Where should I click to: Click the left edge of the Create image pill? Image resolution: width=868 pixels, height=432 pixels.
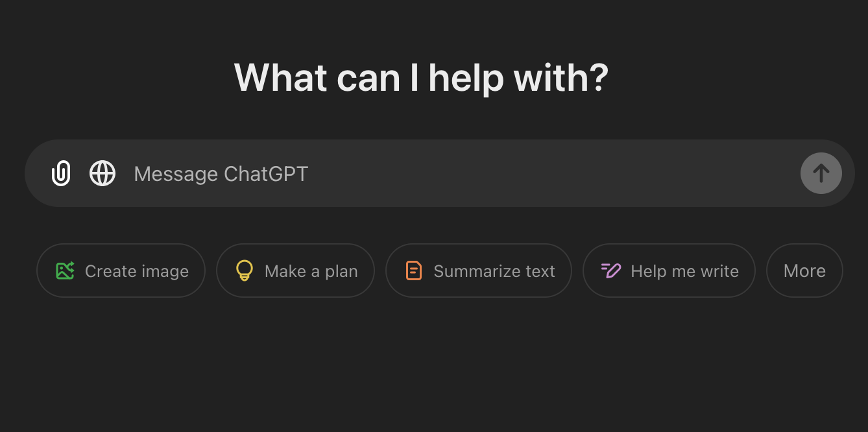tap(43, 270)
